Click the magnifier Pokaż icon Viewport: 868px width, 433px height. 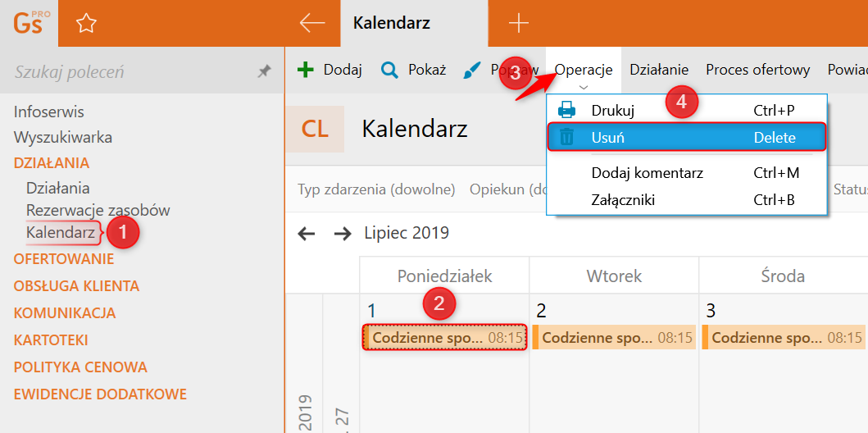pyautogui.click(x=390, y=71)
